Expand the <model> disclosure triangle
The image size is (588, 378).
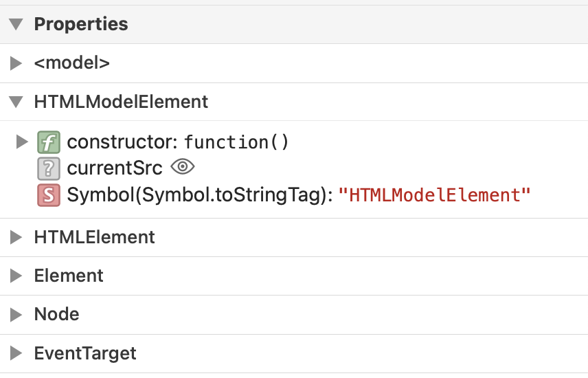click(x=16, y=63)
